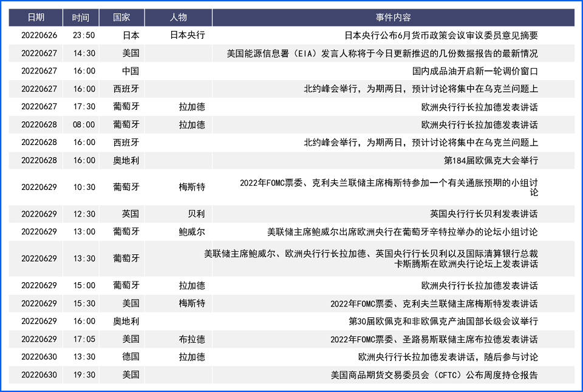This screenshot has height=392, width=583.
Task: Click the 时间 column header
Action: tap(81, 18)
